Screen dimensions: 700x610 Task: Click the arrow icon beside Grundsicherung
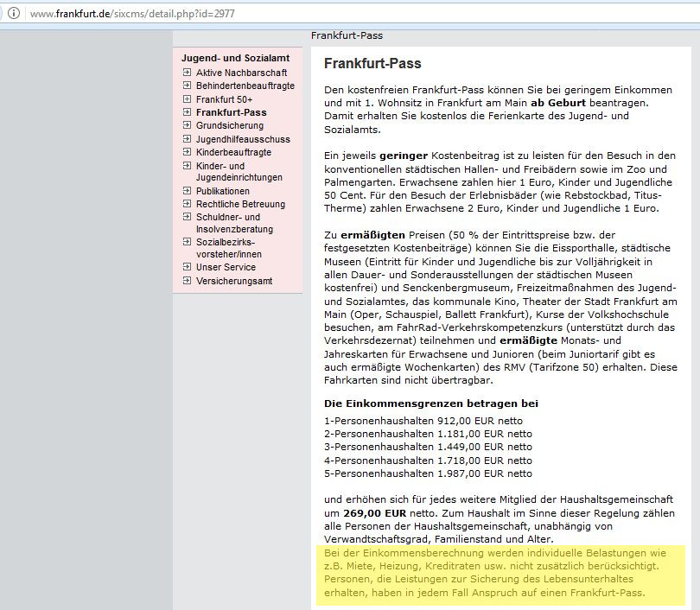[x=187, y=125]
